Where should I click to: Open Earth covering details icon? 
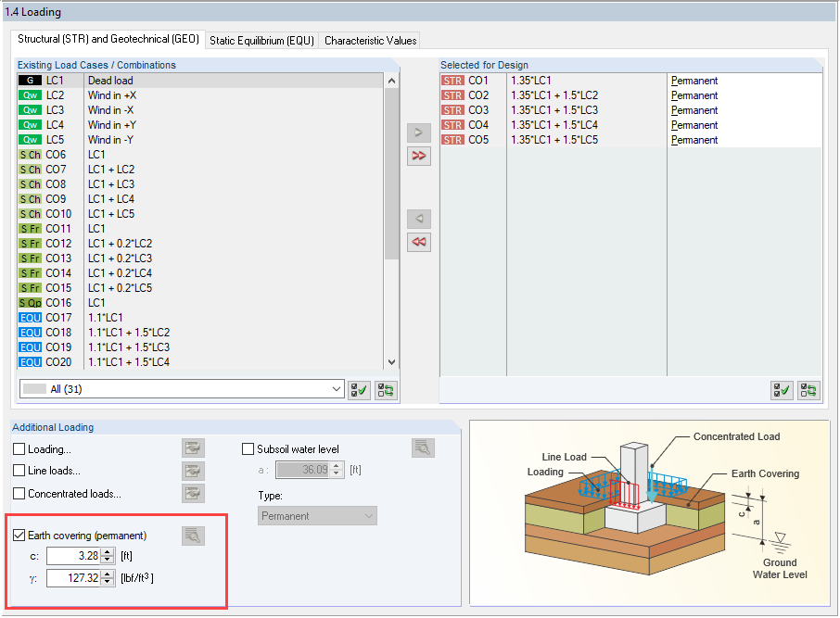pyautogui.click(x=193, y=536)
